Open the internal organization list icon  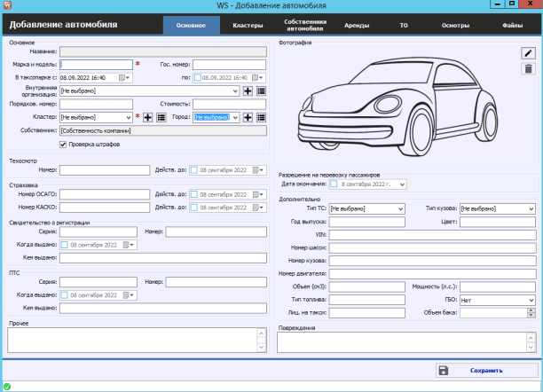pos(262,90)
